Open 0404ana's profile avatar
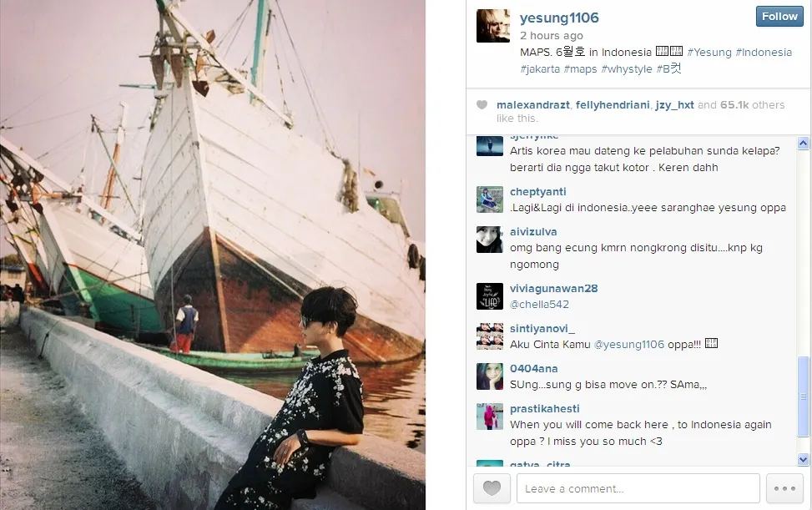This screenshot has height=510, width=812. coord(489,376)
